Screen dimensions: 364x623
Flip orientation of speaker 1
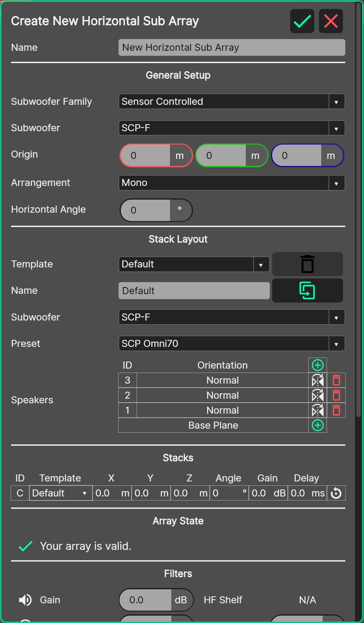click(318, 410)
